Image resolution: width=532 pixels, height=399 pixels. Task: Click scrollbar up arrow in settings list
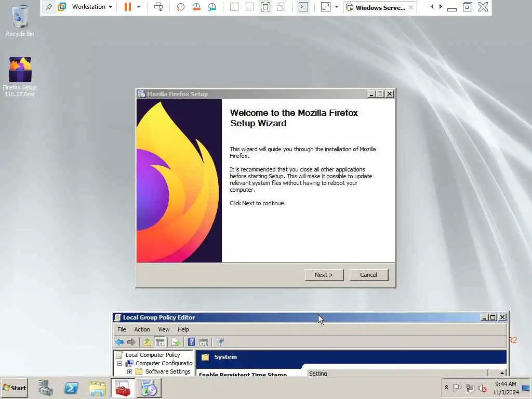(502, 373)
